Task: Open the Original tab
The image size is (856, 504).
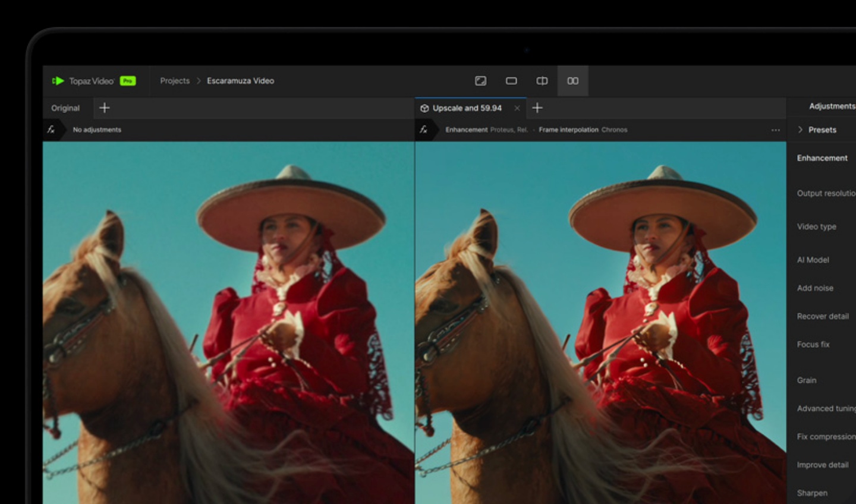Action: point(65,108)
